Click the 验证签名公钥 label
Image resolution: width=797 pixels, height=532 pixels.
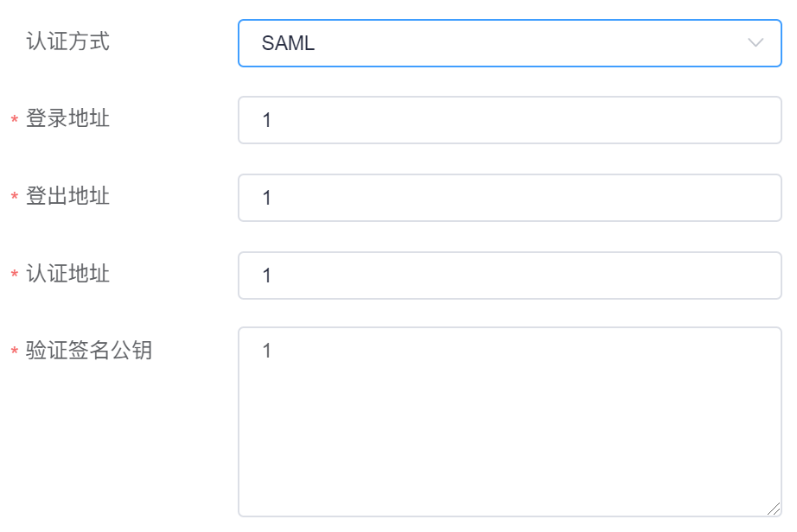tap(89, 351)
